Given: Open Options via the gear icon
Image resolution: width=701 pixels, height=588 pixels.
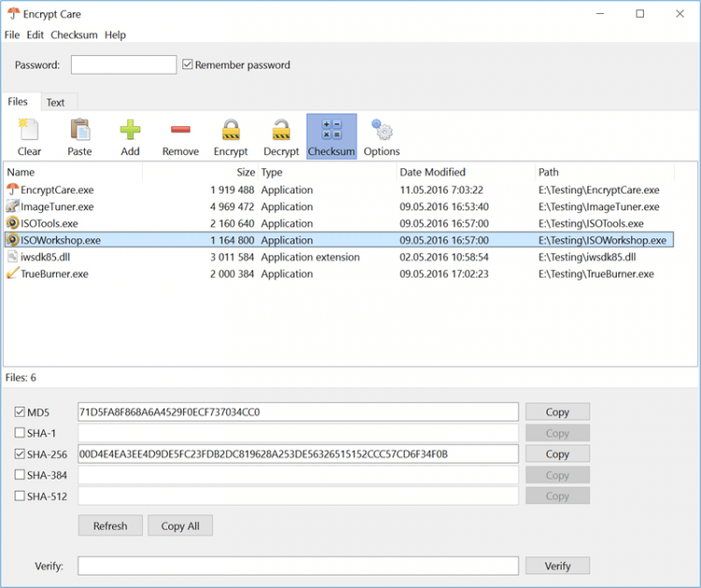Looking at the screenshot, I should point(381,131).
